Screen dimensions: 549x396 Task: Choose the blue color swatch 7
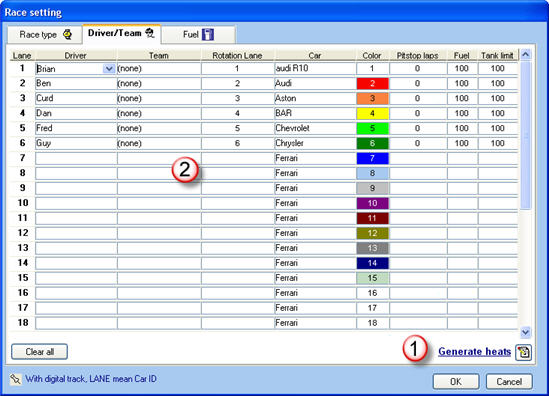click(373, 158)
